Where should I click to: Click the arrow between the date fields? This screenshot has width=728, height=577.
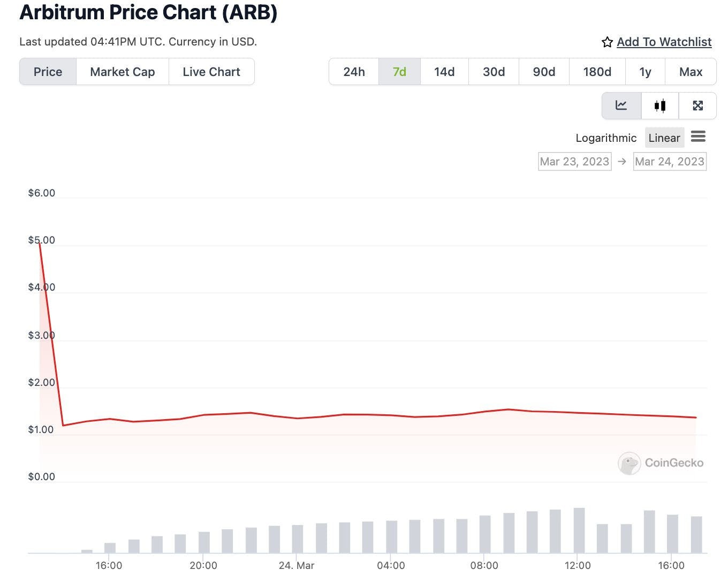pos(623,161)
